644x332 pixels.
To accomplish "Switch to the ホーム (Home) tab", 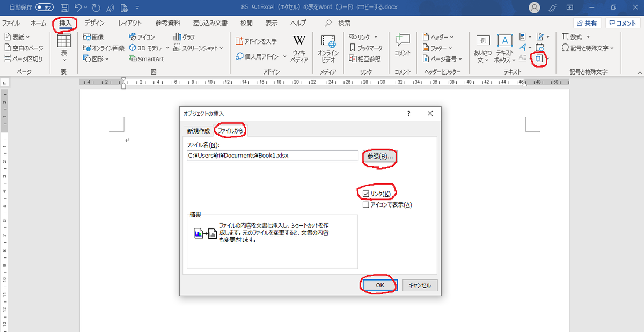I will coord(39,23).
